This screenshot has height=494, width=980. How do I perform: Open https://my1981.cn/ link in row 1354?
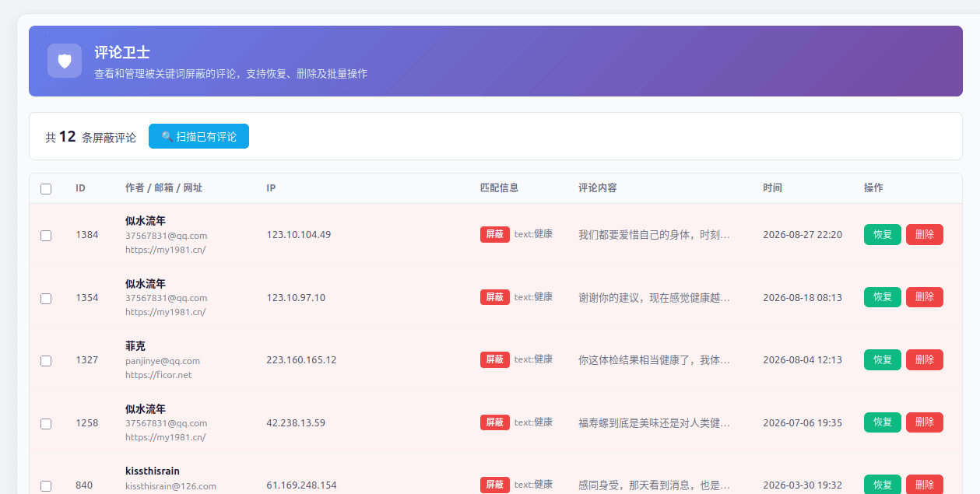tap(165, 312)
